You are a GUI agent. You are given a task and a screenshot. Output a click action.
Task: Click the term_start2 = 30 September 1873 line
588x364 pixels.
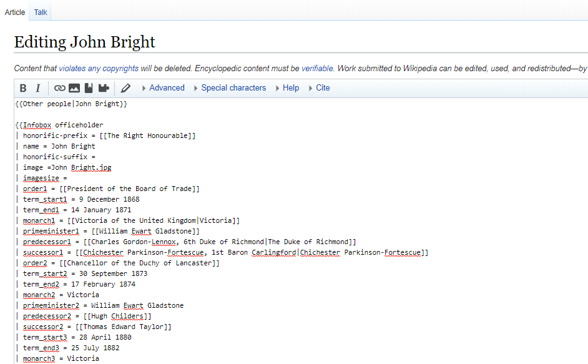(81, 274)
